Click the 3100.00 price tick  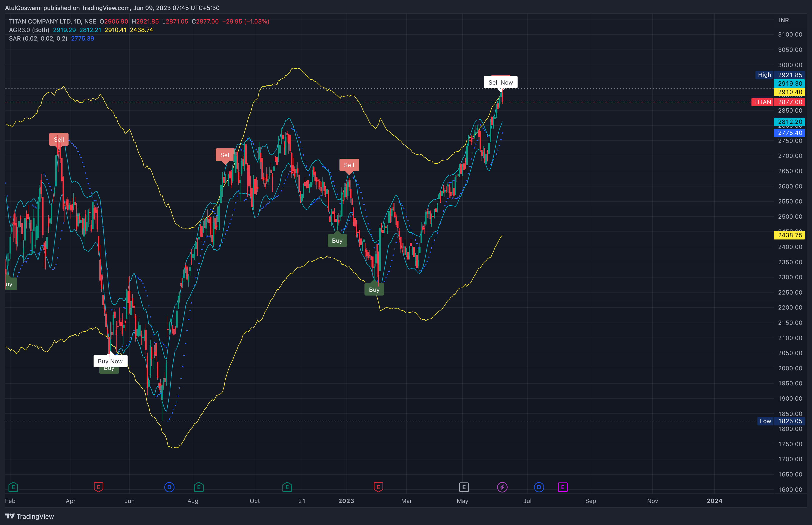[x=790, y=35]
